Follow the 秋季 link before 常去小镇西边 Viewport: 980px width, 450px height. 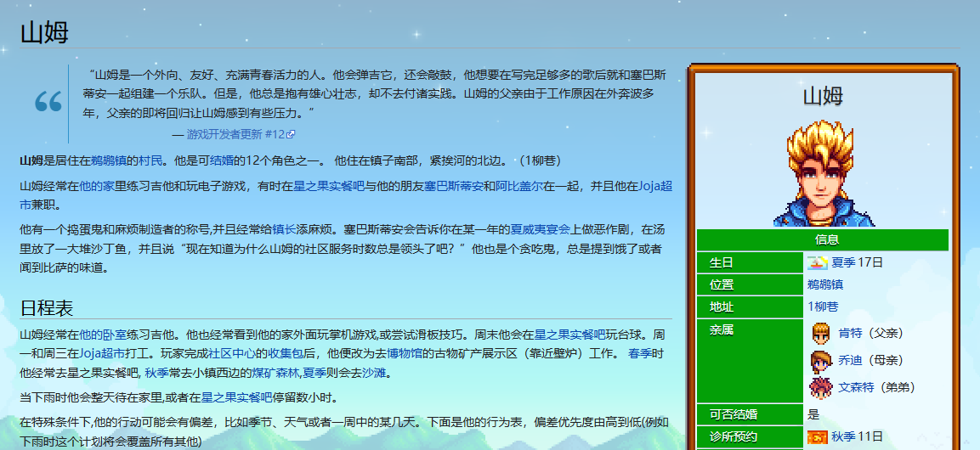[156, 374]
